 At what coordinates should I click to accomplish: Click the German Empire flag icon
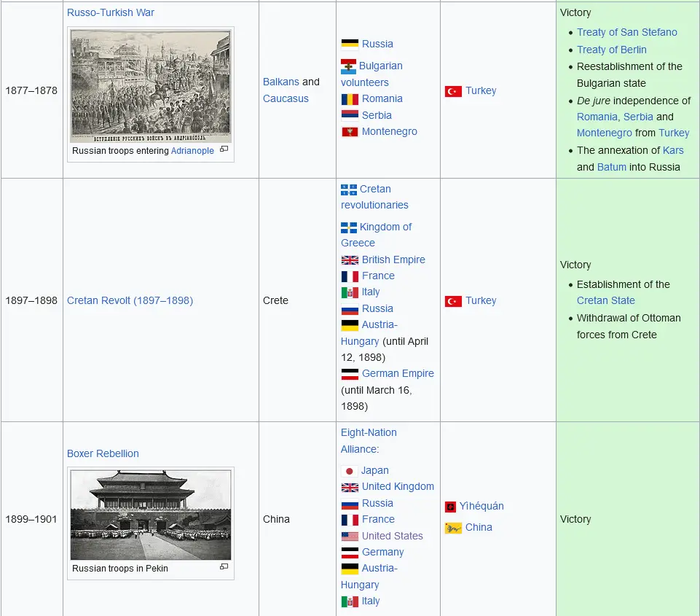click(350, 374)
